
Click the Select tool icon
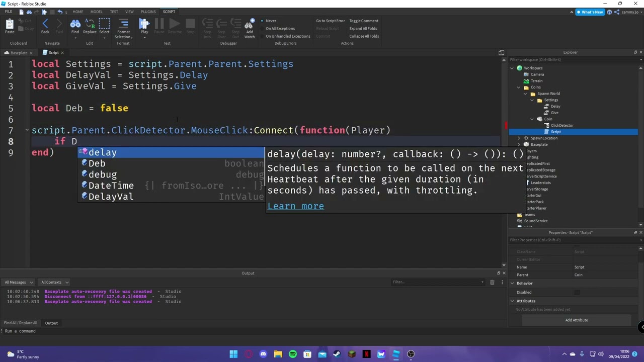pos(104,24)
